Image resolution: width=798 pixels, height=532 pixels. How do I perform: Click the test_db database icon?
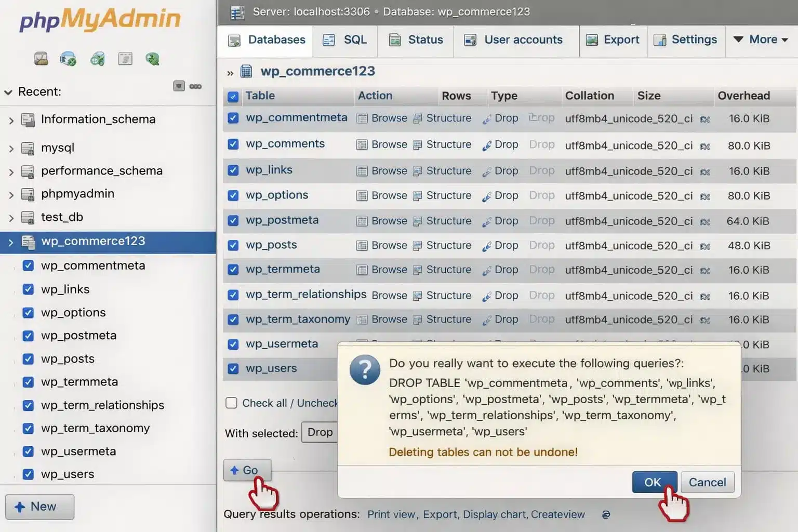[28, 217]
